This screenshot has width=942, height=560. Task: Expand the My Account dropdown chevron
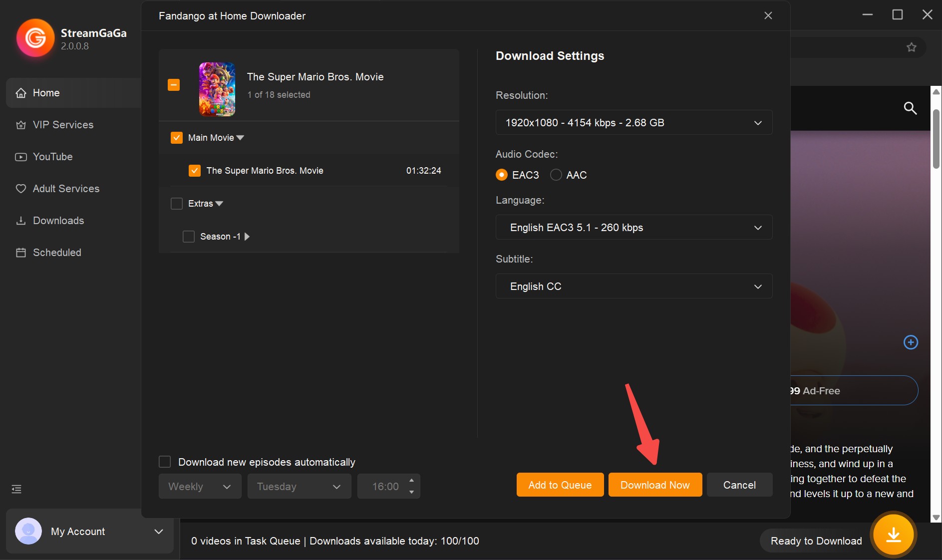159,532
